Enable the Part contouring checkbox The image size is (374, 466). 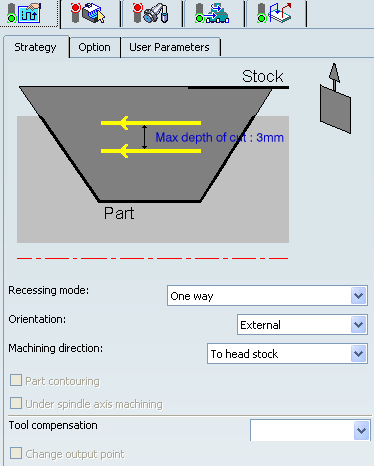click(x=16, y=380)
